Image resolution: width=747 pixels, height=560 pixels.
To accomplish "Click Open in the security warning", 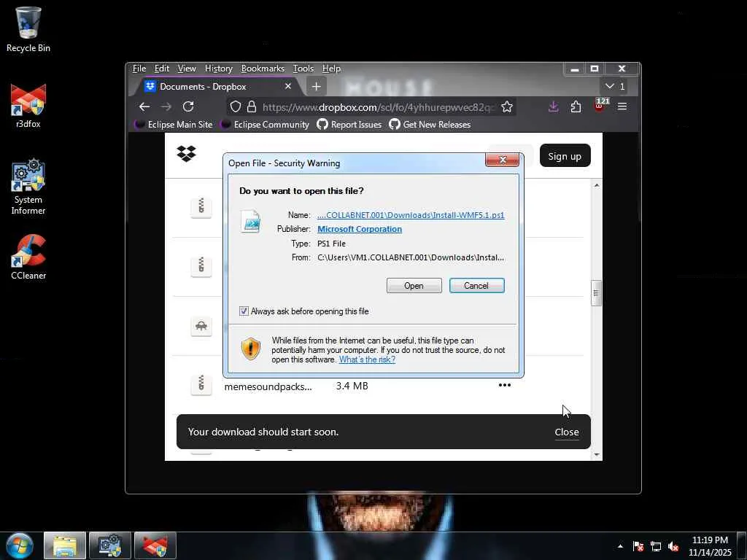I will point(414,286).
